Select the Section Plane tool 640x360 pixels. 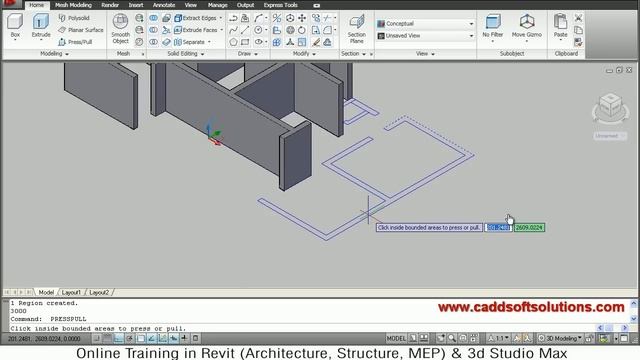[356, 29]
